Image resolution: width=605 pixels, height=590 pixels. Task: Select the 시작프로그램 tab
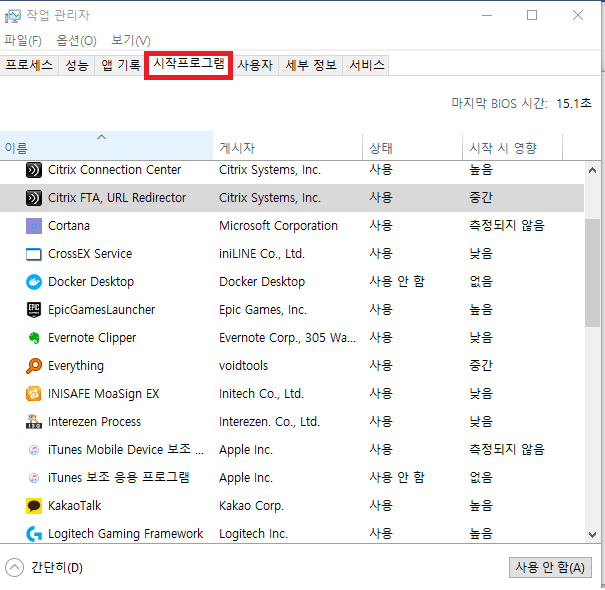coord(189,63)
